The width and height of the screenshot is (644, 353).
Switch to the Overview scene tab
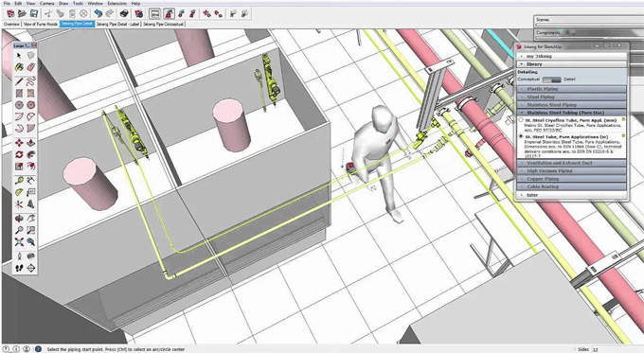coord(11,25)
